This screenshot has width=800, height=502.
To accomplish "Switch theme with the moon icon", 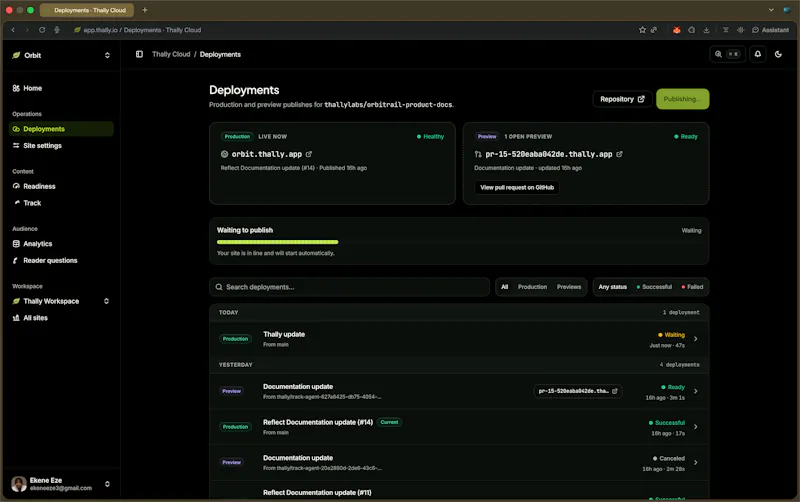I will 778,54.
